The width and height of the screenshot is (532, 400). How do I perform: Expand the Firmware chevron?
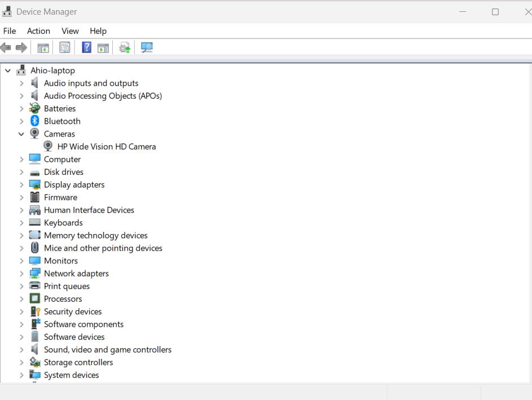point(21,197)
